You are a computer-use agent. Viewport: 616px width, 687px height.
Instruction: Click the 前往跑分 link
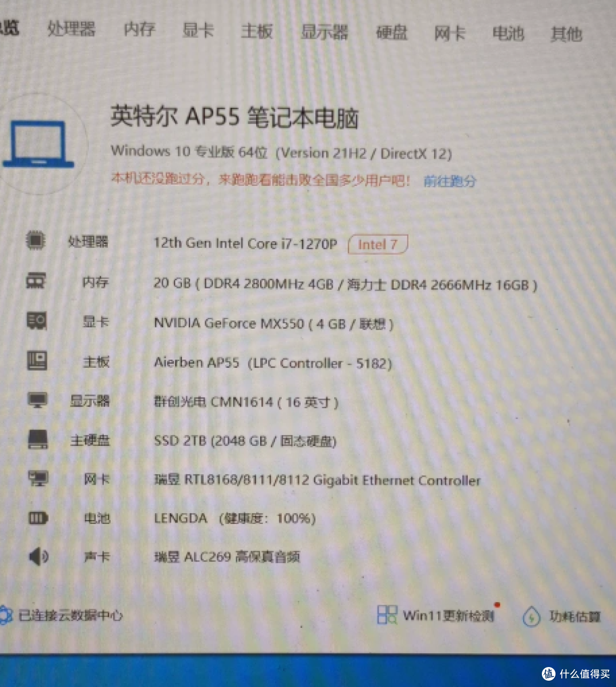click(x=449, y=181)
